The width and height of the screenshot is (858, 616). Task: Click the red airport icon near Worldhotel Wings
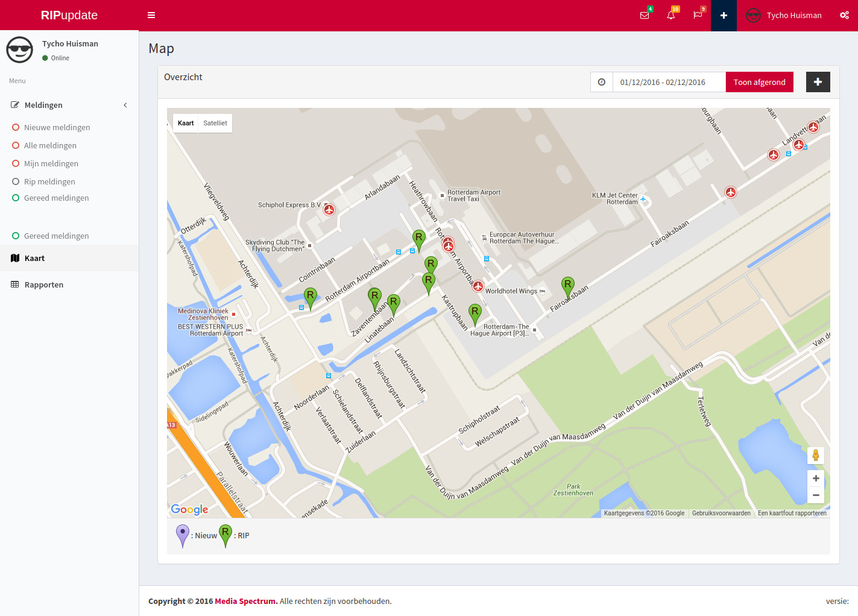[x=478, y=286]
